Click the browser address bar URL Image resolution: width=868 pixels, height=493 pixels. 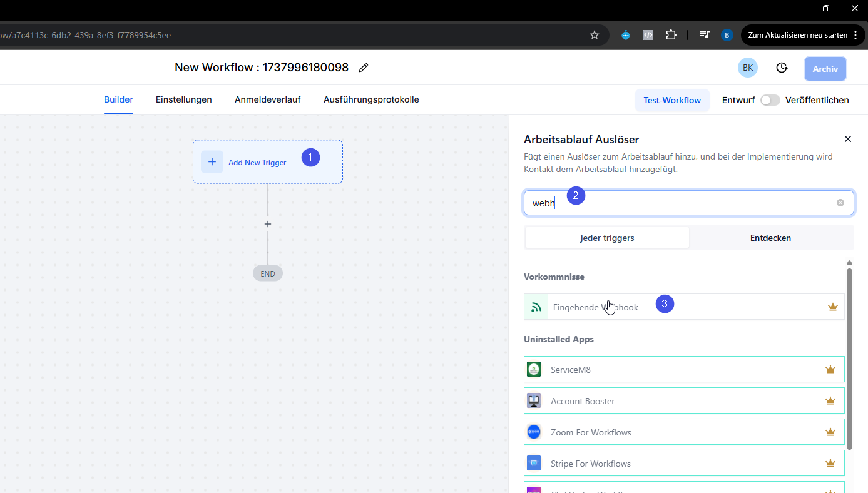point(86,35)
